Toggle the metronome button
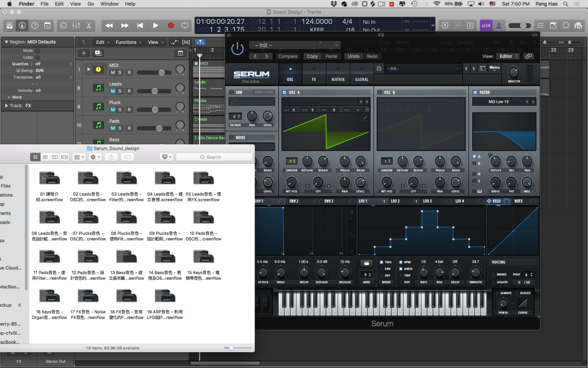This screenshot has width=588, height=368. [499, 25]
